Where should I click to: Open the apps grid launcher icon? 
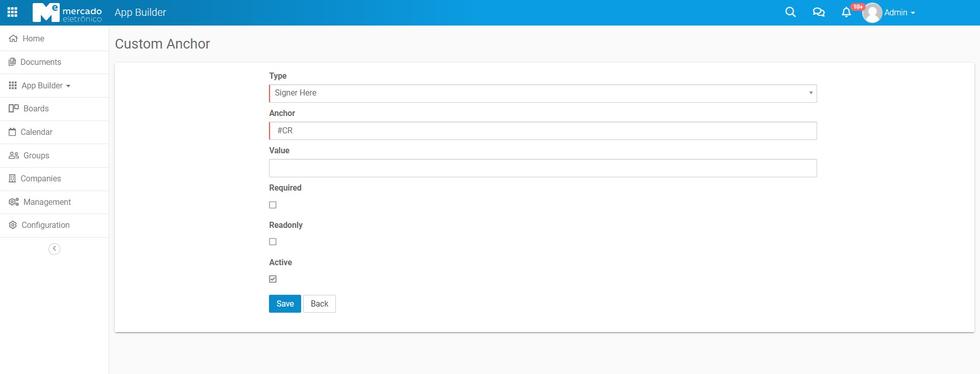point(13,12)
